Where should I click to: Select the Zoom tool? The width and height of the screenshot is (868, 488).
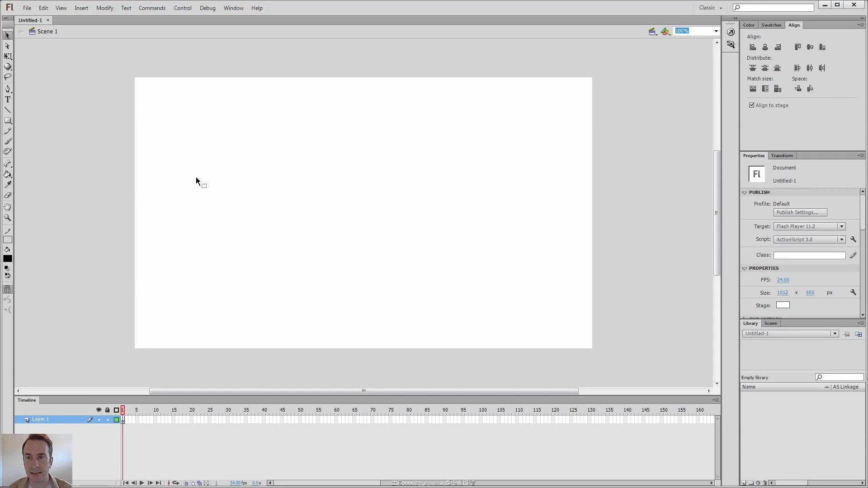click(8, 217)
